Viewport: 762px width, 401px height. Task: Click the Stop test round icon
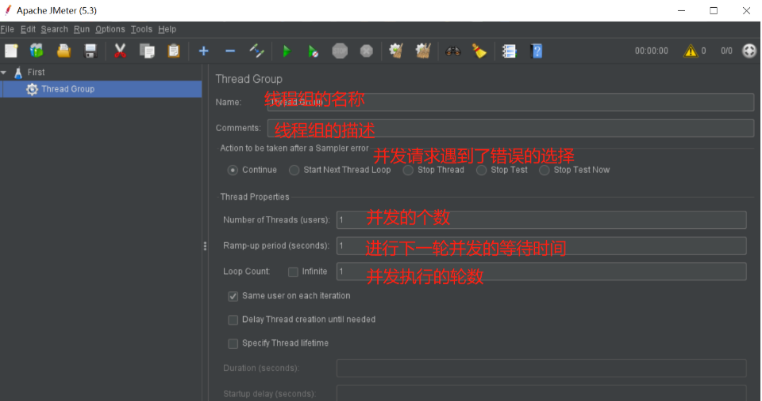coord(340,50)
